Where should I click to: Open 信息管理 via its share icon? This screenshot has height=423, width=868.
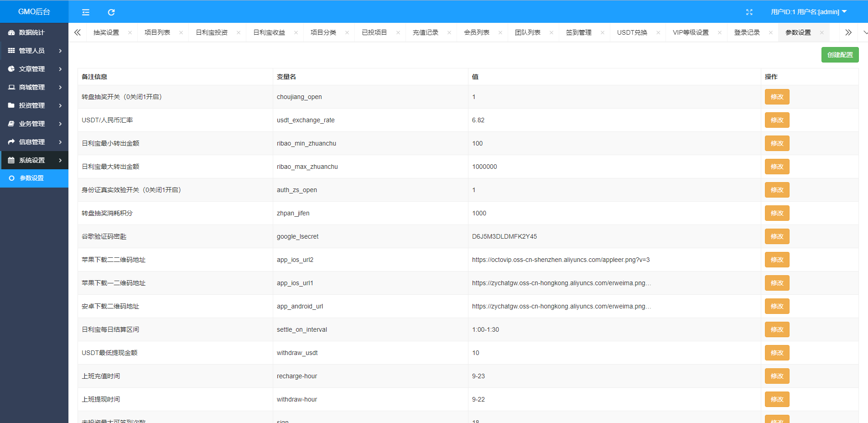[x=11, y=142]
